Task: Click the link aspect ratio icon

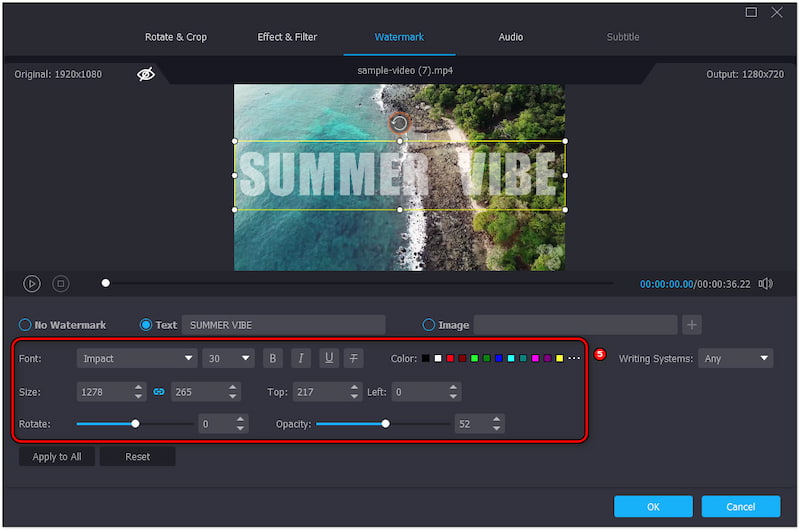Action: click(x=158, y=392)
